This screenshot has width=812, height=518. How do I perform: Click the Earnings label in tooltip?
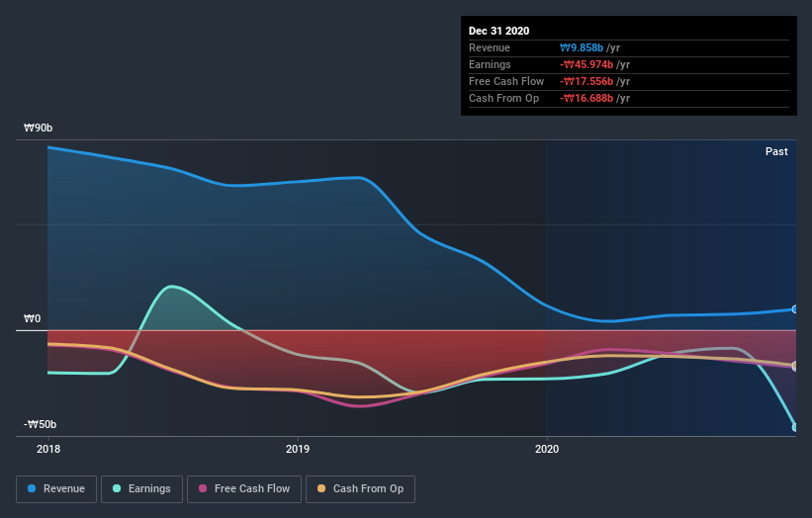pos(490,64)
